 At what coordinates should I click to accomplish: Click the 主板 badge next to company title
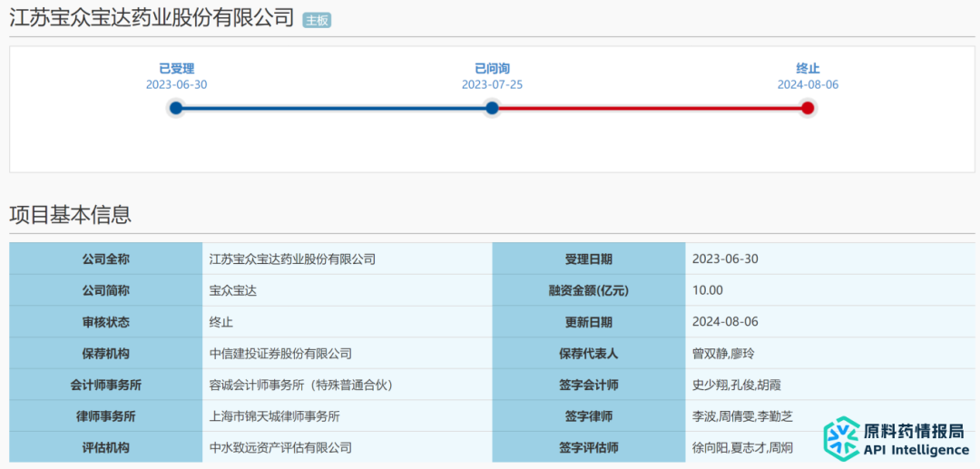317,21
